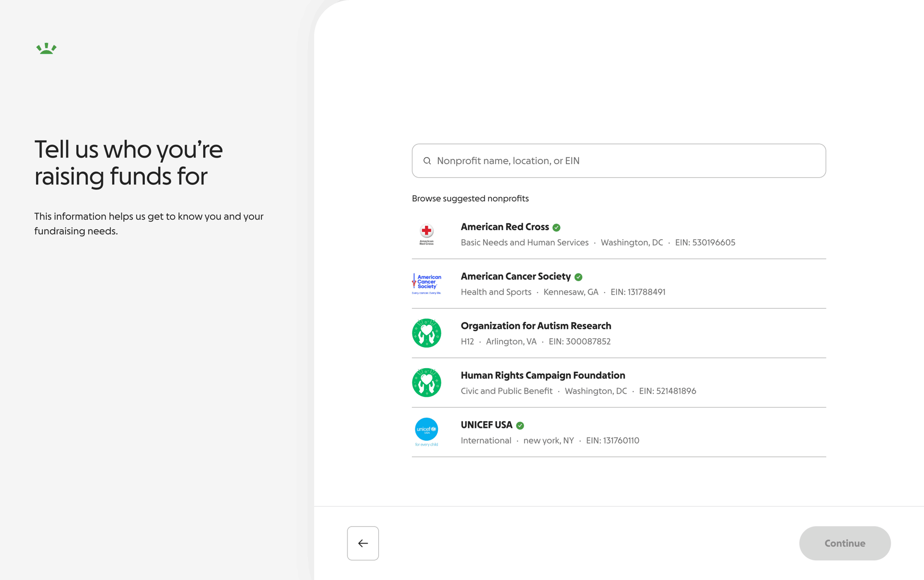Screen dimensions: 924x580
Task: Click 'H12' code text
Action: click(x=467, y=342)
